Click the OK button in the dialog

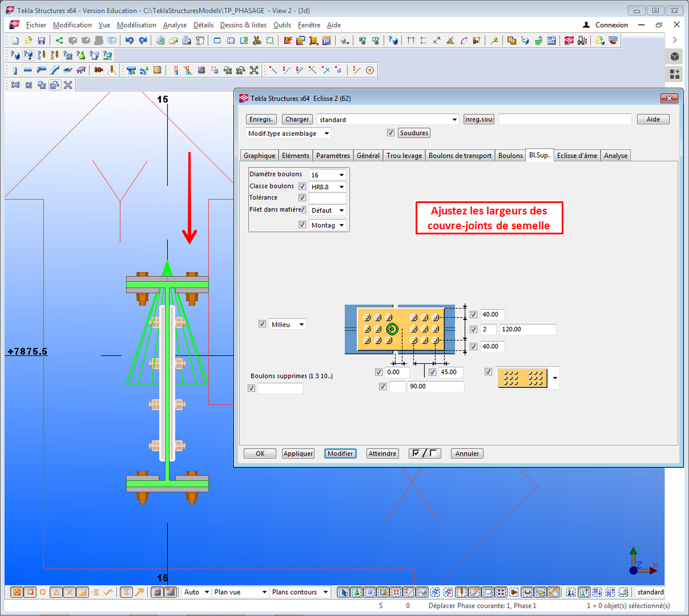pos(260,453)
